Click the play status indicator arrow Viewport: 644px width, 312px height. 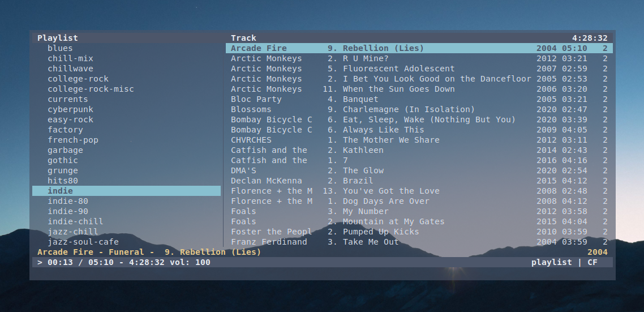[x=40, y=262]
